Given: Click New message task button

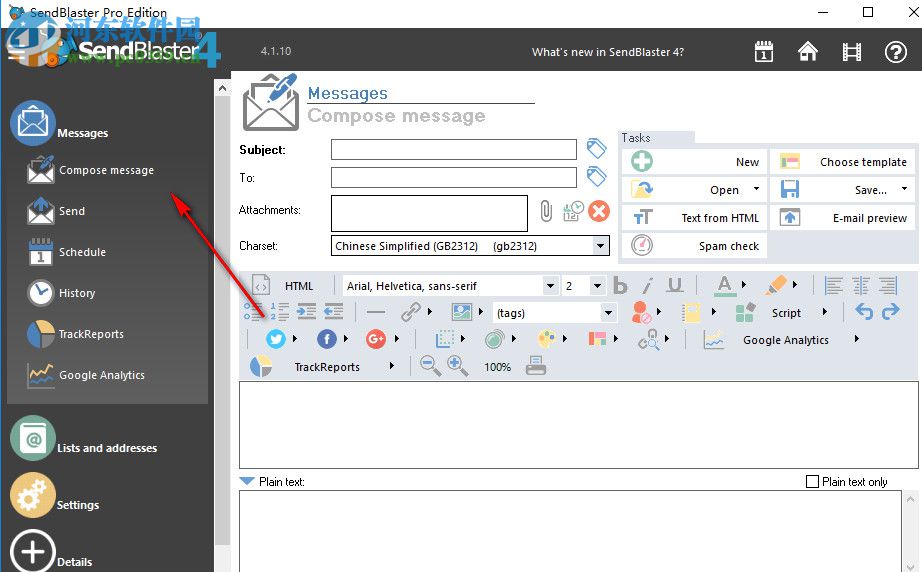Looking at the screenshot, I should pyautogui.click(x=694, y=162).
